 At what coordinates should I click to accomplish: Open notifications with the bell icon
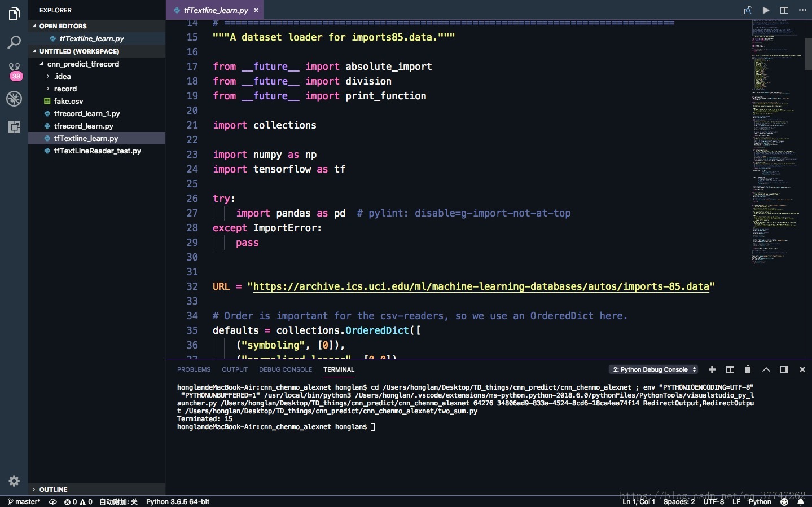pos(800,502)
